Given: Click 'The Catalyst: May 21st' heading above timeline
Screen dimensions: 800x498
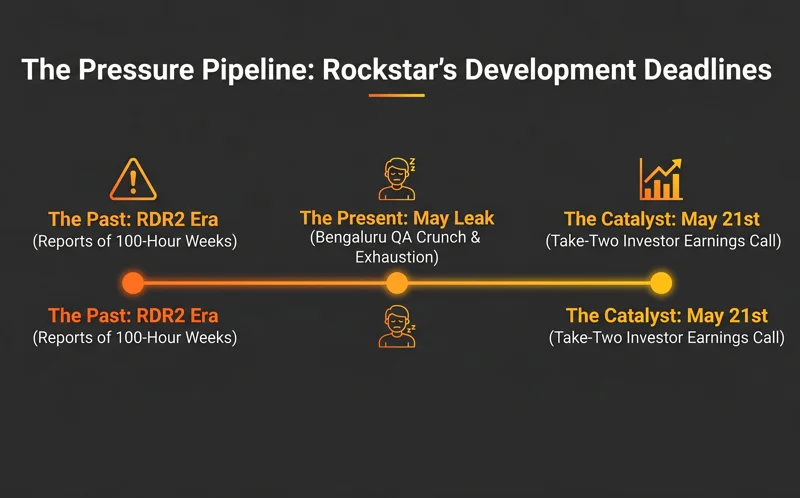Looking at the screenshot, I should point(662,219).
